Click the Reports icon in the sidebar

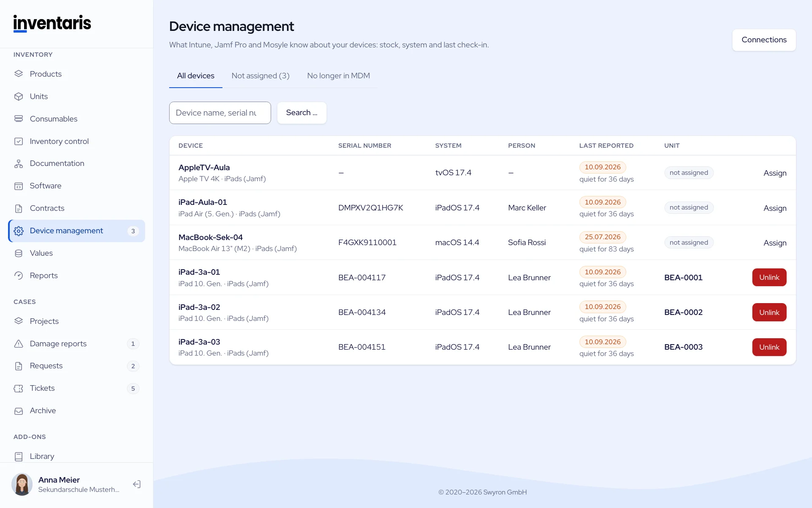tap(19, 276)
